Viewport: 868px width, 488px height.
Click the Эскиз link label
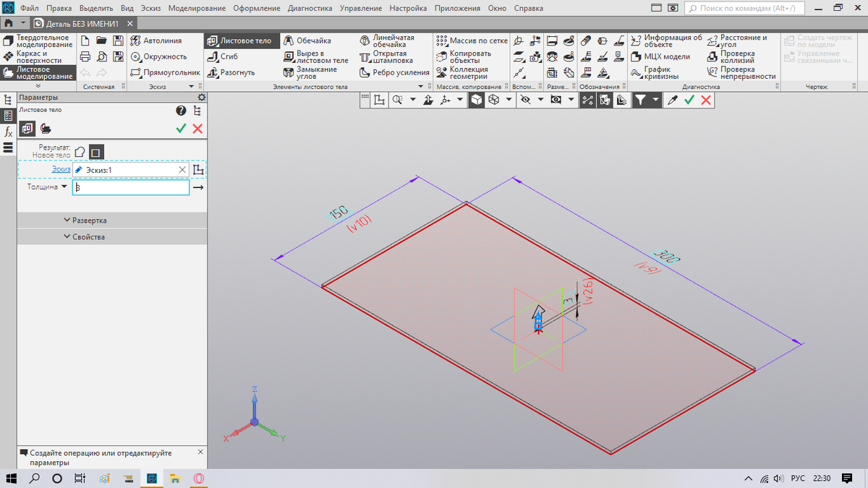[x=61, y=169]
